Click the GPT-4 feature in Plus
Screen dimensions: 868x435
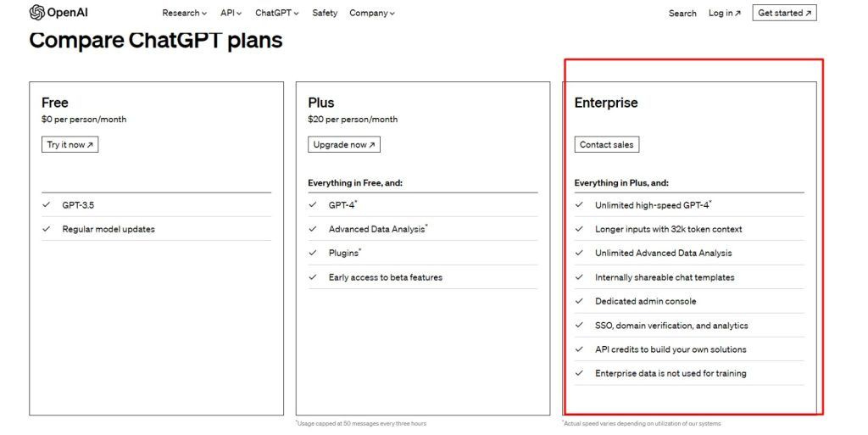(x=422, y=204)
